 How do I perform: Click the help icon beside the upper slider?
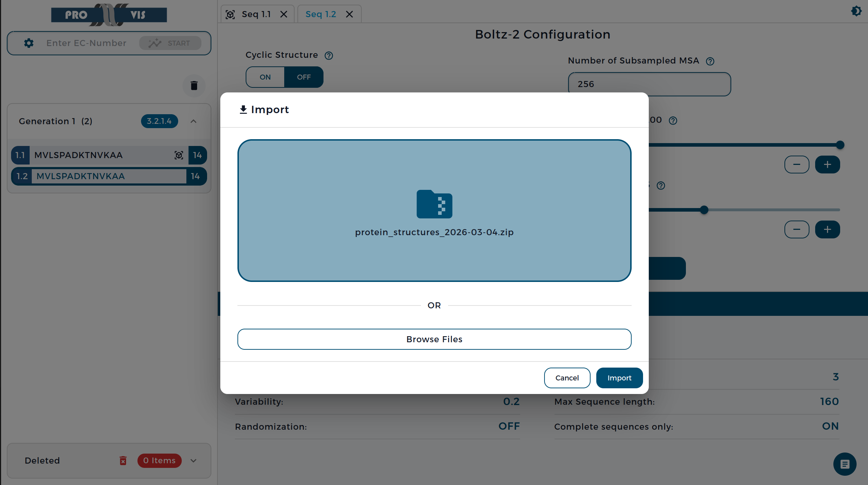point(673,121)
